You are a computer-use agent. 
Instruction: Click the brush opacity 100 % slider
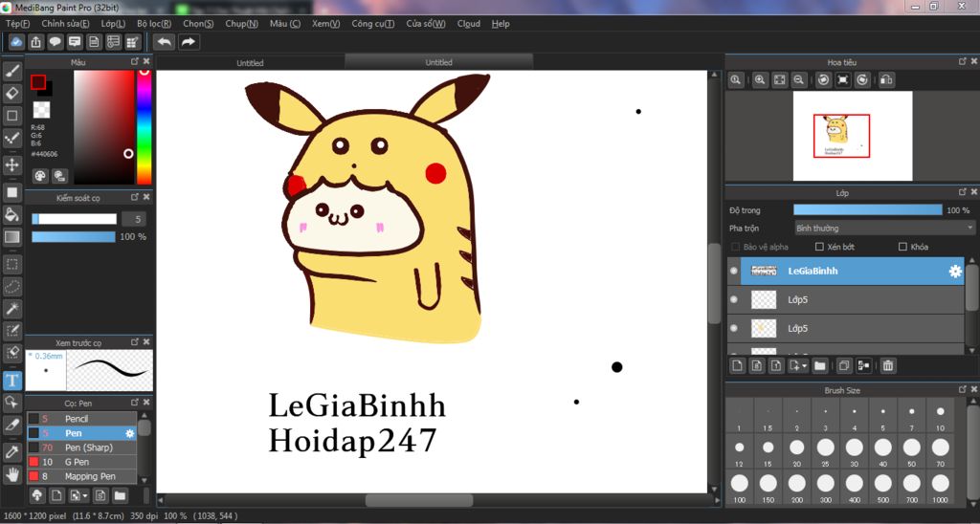(x=74, y=237)
